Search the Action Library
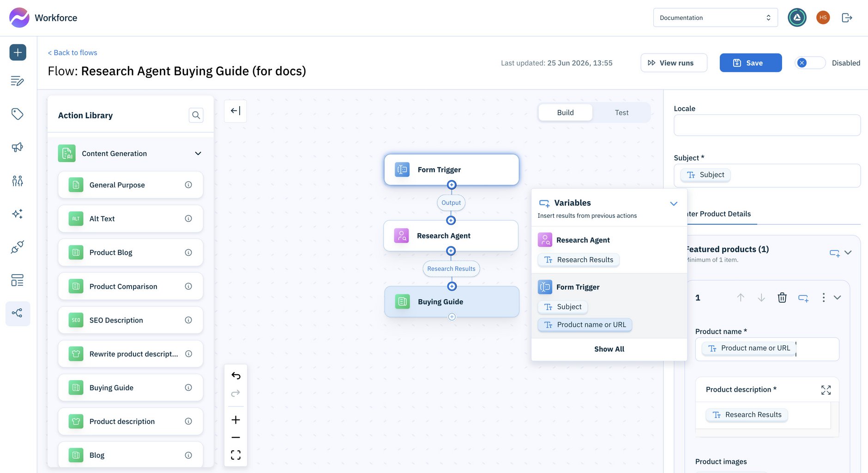 [196, 115]
